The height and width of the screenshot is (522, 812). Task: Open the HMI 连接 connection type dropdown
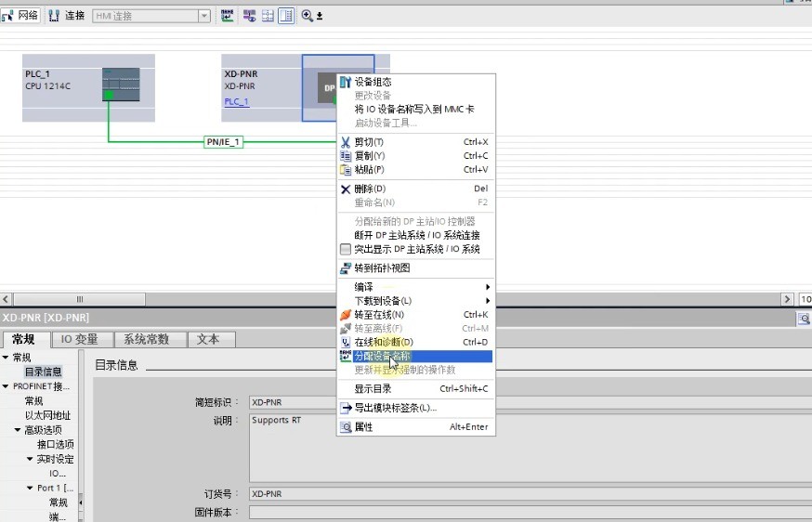point(204,16)
